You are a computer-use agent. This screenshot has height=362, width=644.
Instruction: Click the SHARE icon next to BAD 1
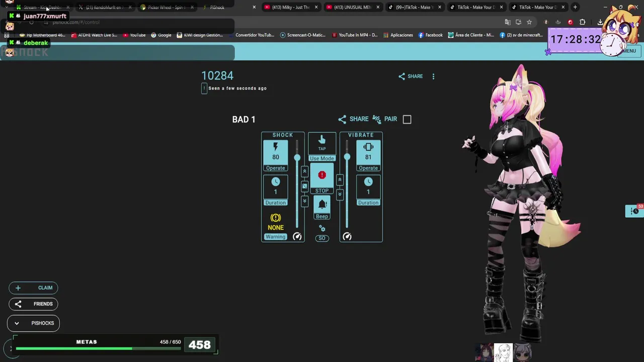342,119
